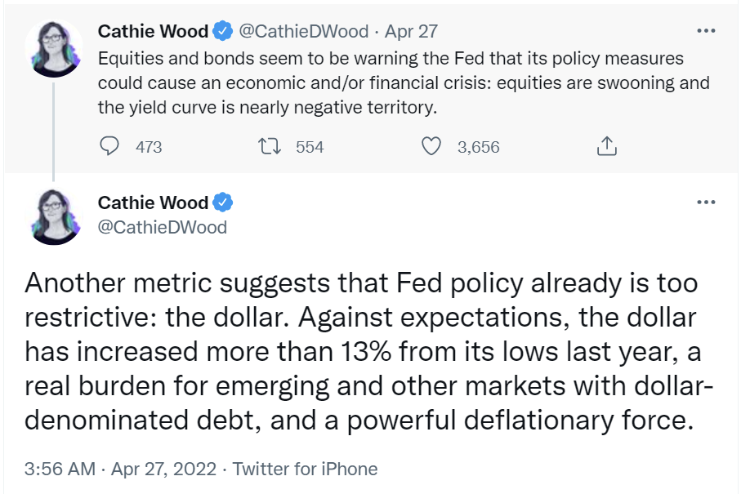Open the second tweet's three-dot menu
The height and width of the screenshot is (494, 750).
(706, 202)
